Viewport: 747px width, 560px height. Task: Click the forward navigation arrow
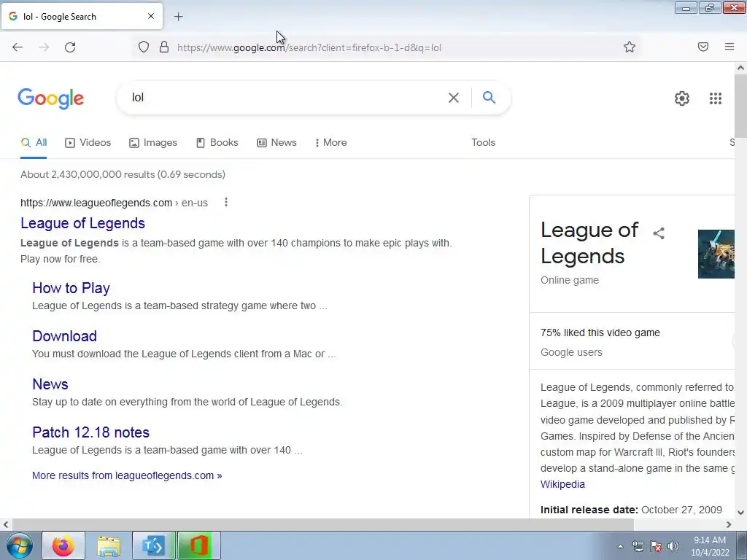tap(44, 47)
